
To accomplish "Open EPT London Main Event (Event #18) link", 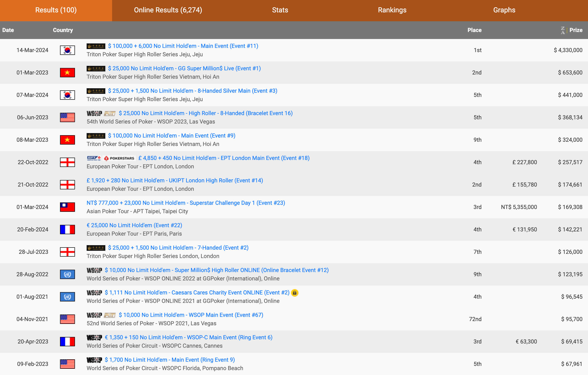I will tap(224, 158).
